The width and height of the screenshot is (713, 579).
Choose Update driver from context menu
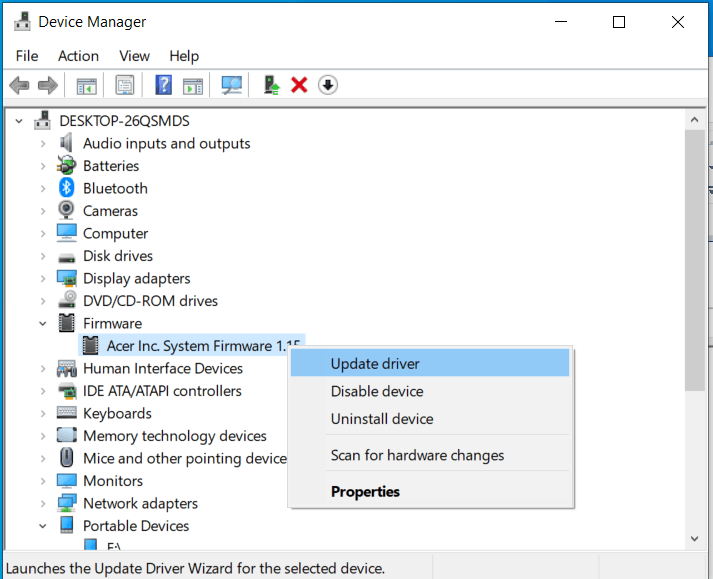pyautogui.click(x=375, y=364)
